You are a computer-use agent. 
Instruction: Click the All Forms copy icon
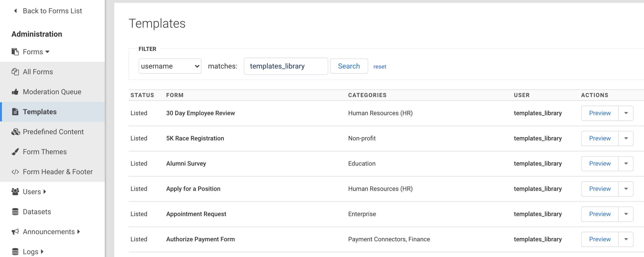click(15, 72)
